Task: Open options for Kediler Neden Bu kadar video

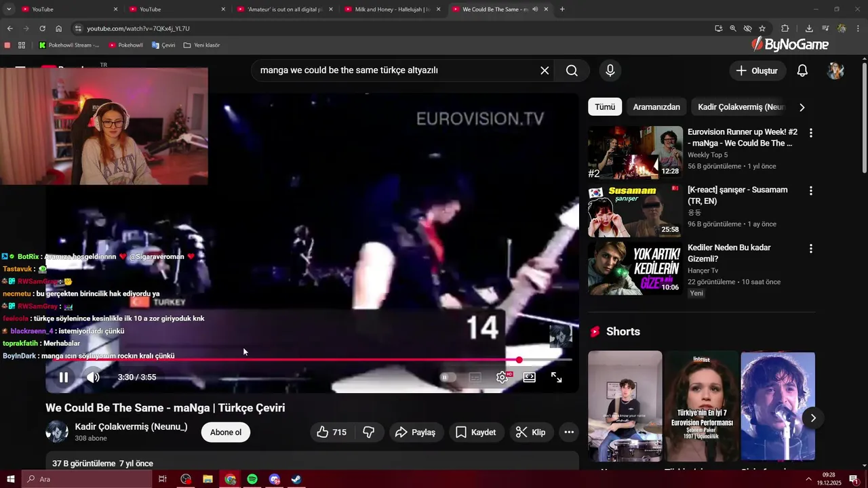Action: coord(810,249)
